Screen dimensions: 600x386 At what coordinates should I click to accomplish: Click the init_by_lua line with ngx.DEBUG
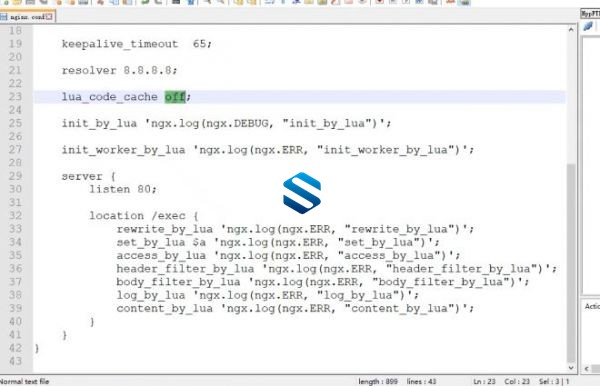[227, 123]
